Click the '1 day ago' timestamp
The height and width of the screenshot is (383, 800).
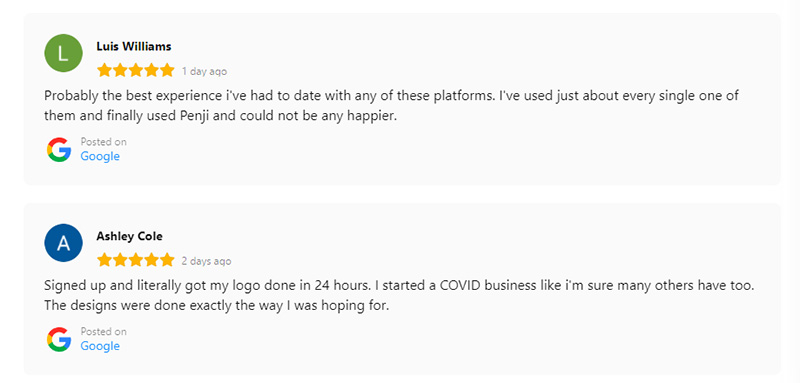point(205,71)
